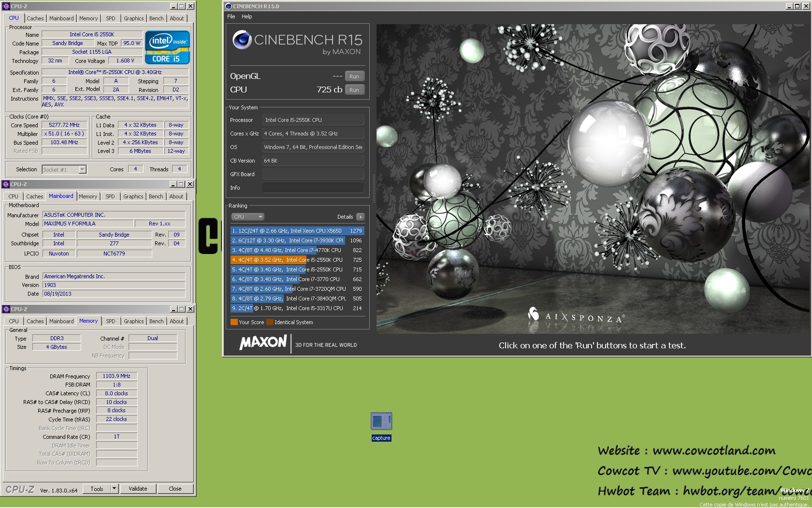Open Graphics tab in Memory CPU-Z window
812x508 pixels.
click(x=133, y=321)
